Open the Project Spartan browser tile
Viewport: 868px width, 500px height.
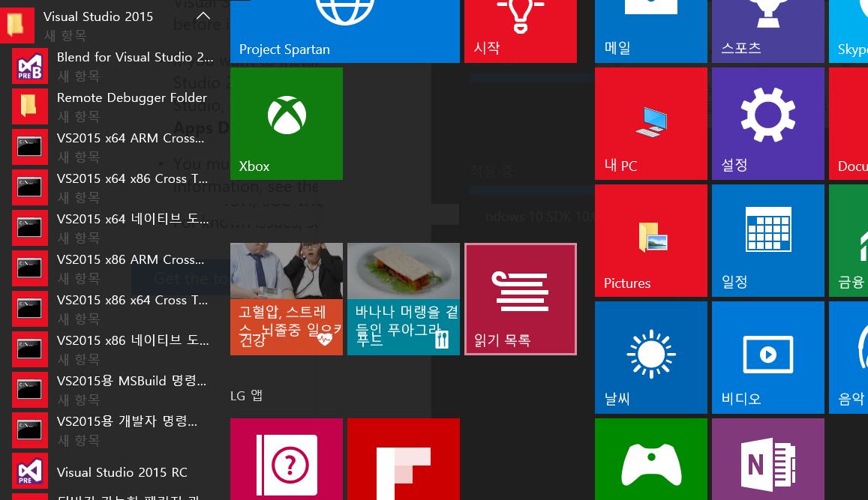345,31
